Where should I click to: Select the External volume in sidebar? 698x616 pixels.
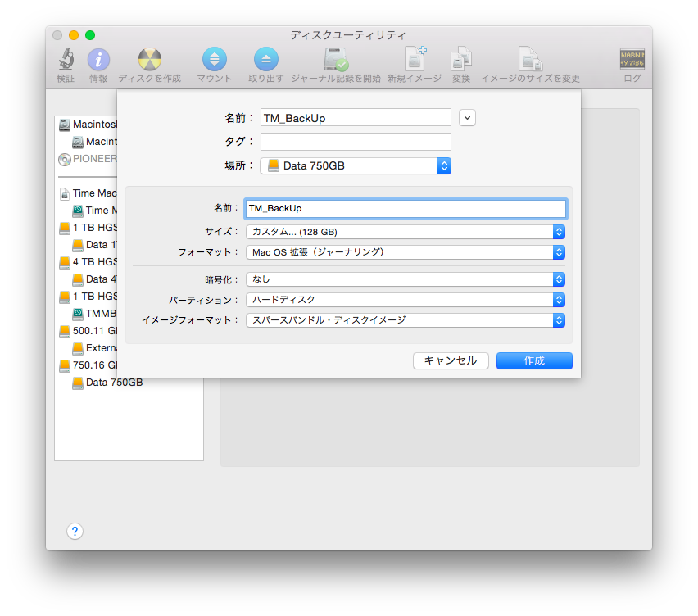click(x=94, y=347)
